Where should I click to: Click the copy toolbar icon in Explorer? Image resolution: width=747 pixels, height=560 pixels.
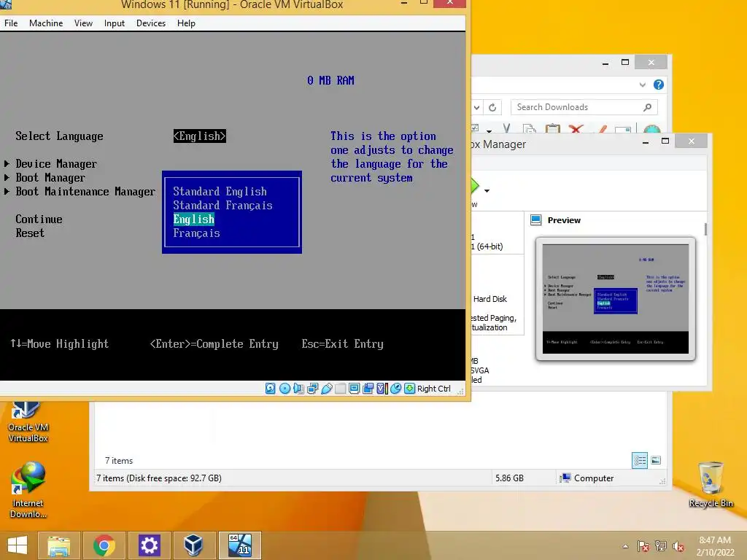(x=529, y=128)
